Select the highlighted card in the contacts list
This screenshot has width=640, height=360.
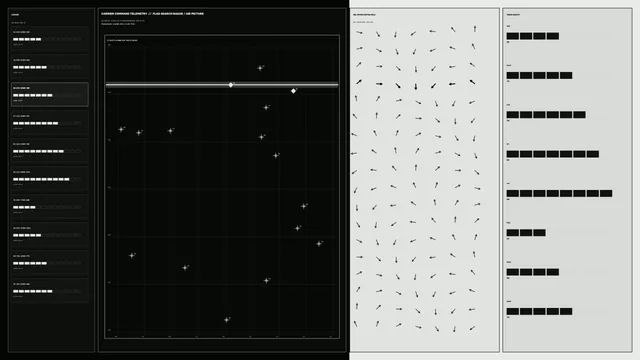pyautogui.click(x=50, y=94)
